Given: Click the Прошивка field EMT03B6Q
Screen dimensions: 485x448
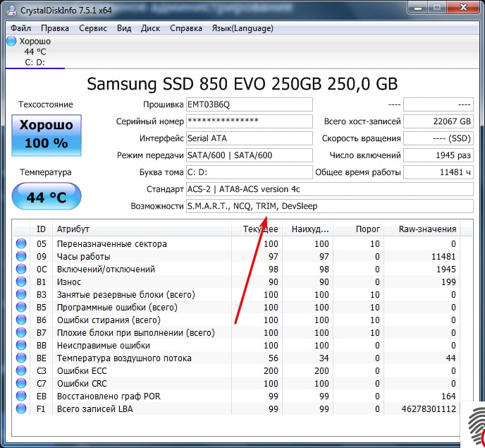Looking at the screenshot, I should [x=250, y=104].
